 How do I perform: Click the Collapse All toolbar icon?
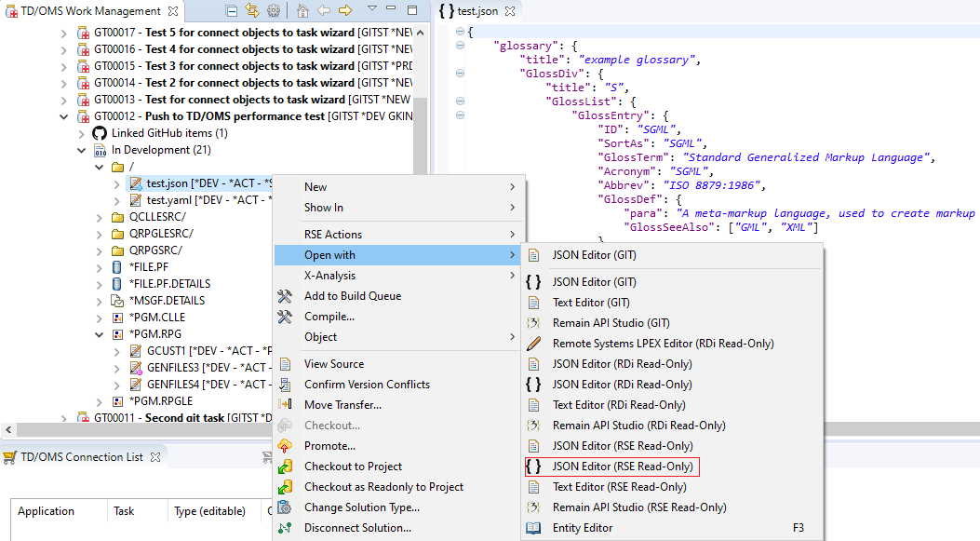tap(232, 11)
